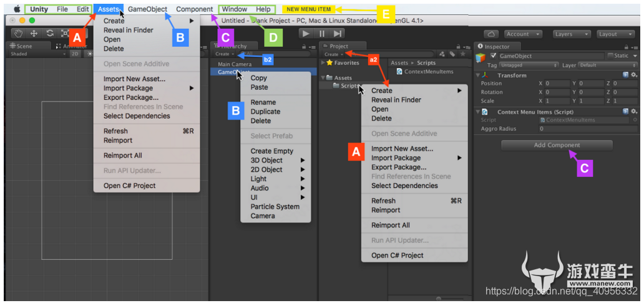Open the Transform component help icon
Image resolution: width=644 pixels, height=303 pixels.
point(625,75)
